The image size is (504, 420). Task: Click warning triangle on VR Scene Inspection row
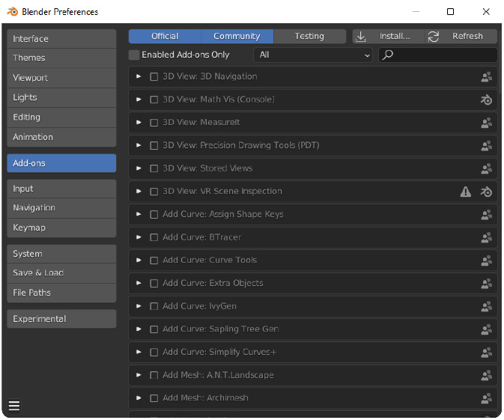point(465,192)
